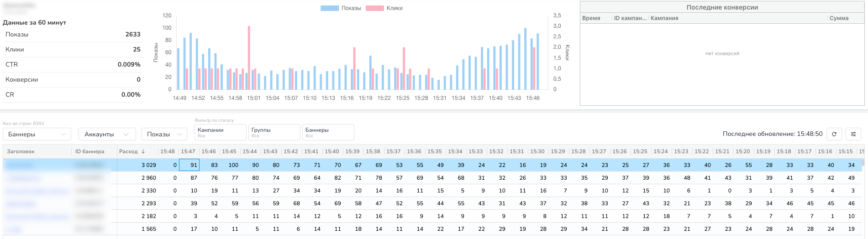Viewport: 868px width, 239px height.
Task: Select the Время column in conversions panel
Action: pyautogui.click(x=591, y=18)
